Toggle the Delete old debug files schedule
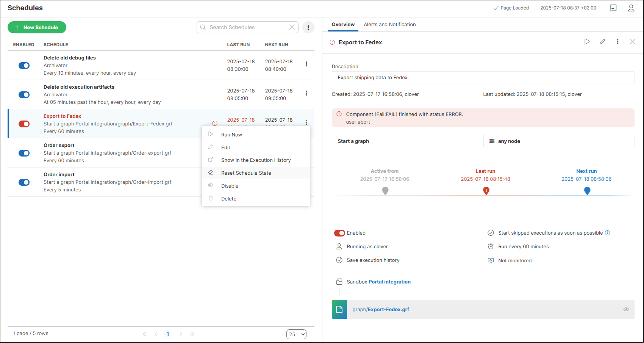 point(24,66)
